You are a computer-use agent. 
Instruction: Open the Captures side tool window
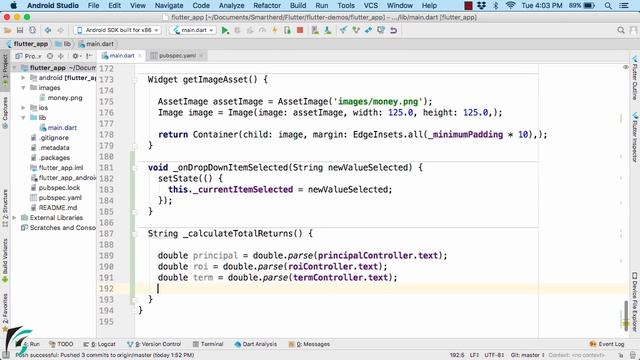point(5,113)
